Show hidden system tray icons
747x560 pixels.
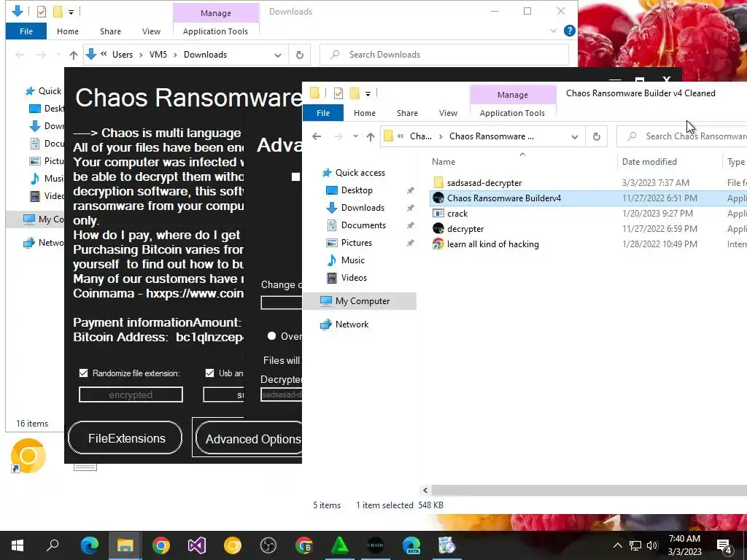point(617,545)
